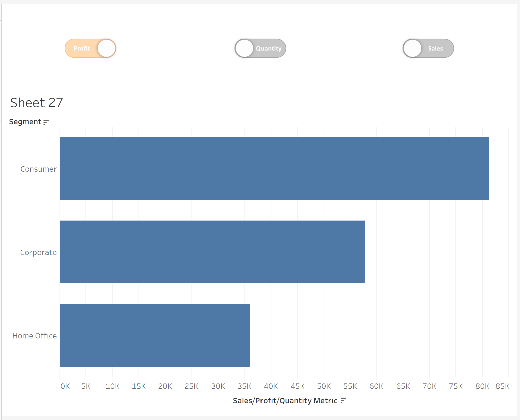The width and height of the screenshot is (520, 420).
Task: Switch on the Sales toggle
Action: coord(428,48)
